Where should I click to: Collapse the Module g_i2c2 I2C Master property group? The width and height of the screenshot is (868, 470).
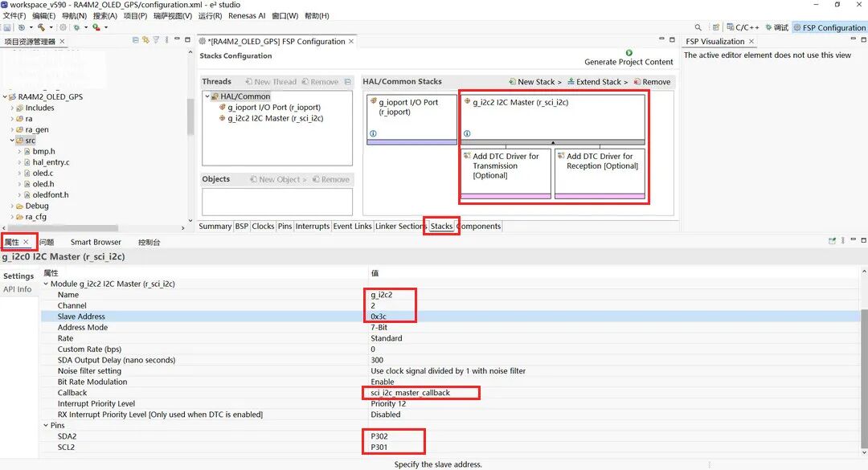(46, 284)
